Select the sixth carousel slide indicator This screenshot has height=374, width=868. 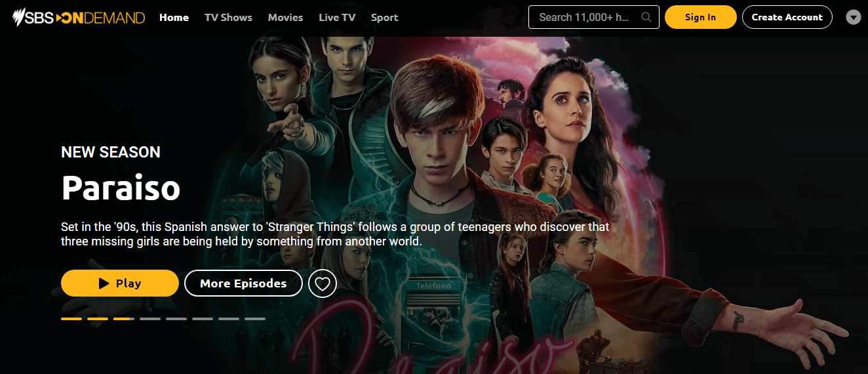coord(203,319)
